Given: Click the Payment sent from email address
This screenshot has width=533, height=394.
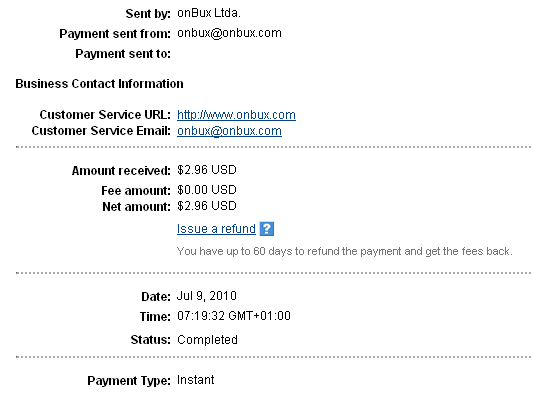Looking at the screenshot, I should click(229, 33).
